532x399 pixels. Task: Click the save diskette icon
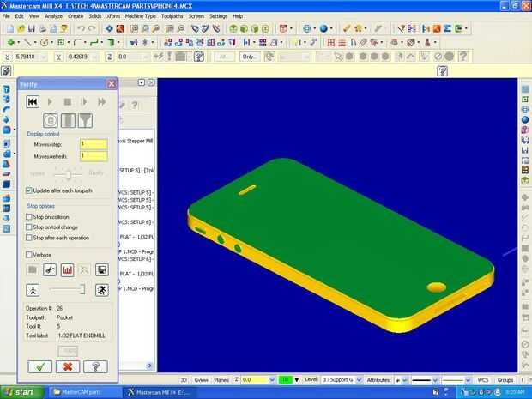(32, 29)
